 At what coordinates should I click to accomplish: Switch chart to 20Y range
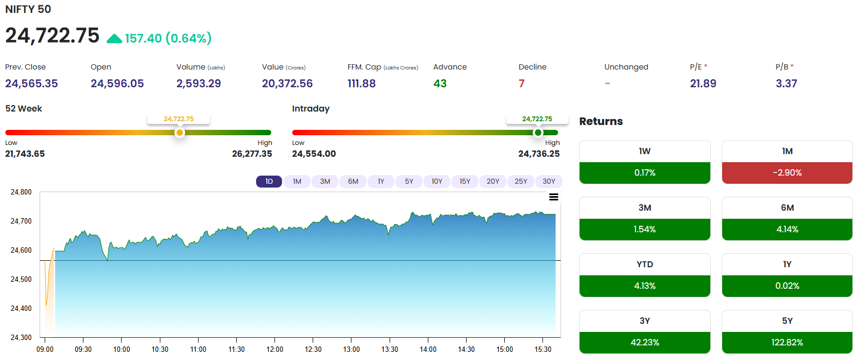(x=493, y=182)
